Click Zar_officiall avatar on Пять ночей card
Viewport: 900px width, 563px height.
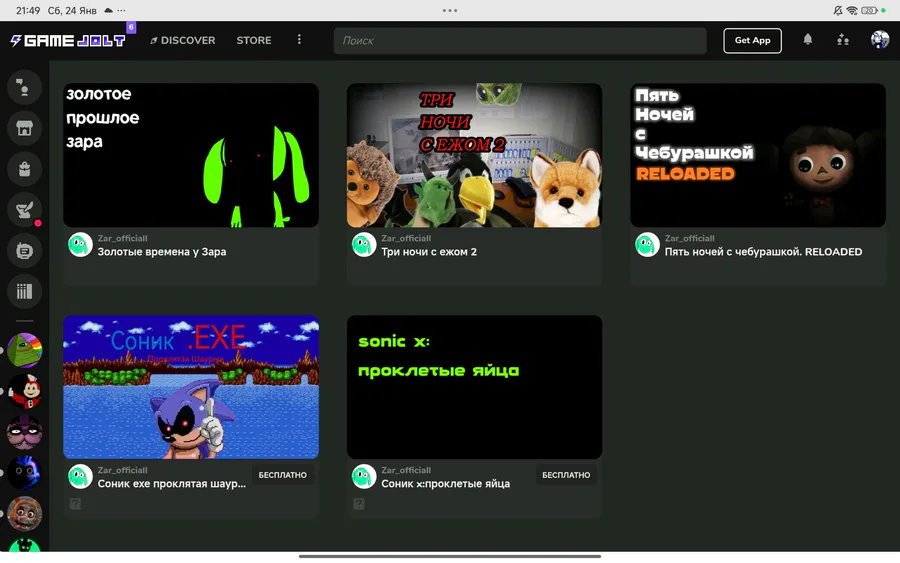[647, 245]
